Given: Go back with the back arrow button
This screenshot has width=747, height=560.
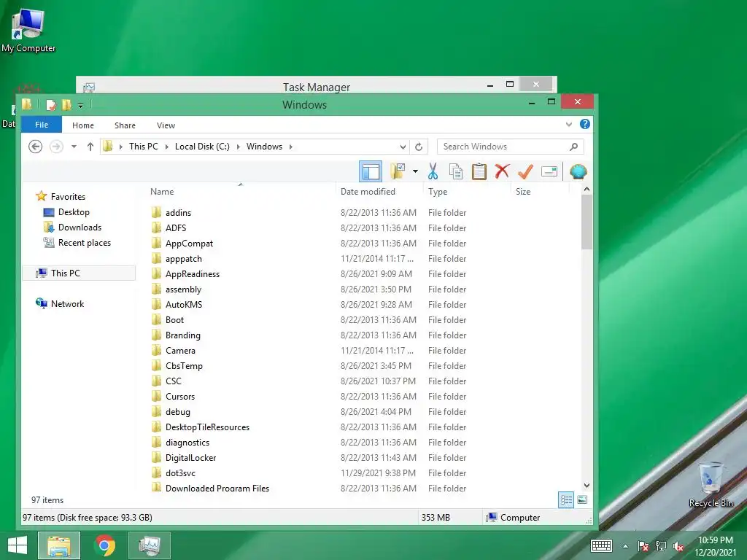Looking at the screenshot, I should (x=35, y=147).
